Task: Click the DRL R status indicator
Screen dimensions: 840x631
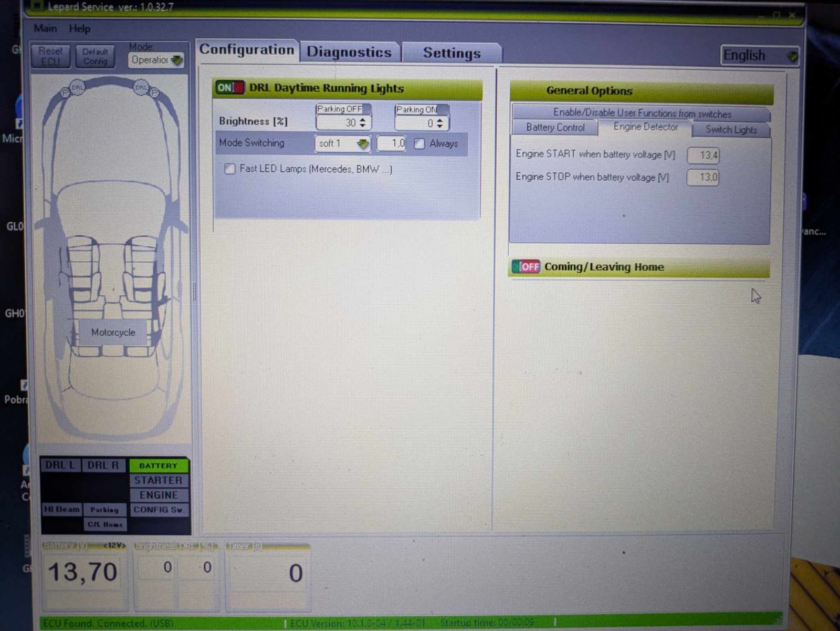Action: (103, 465)
